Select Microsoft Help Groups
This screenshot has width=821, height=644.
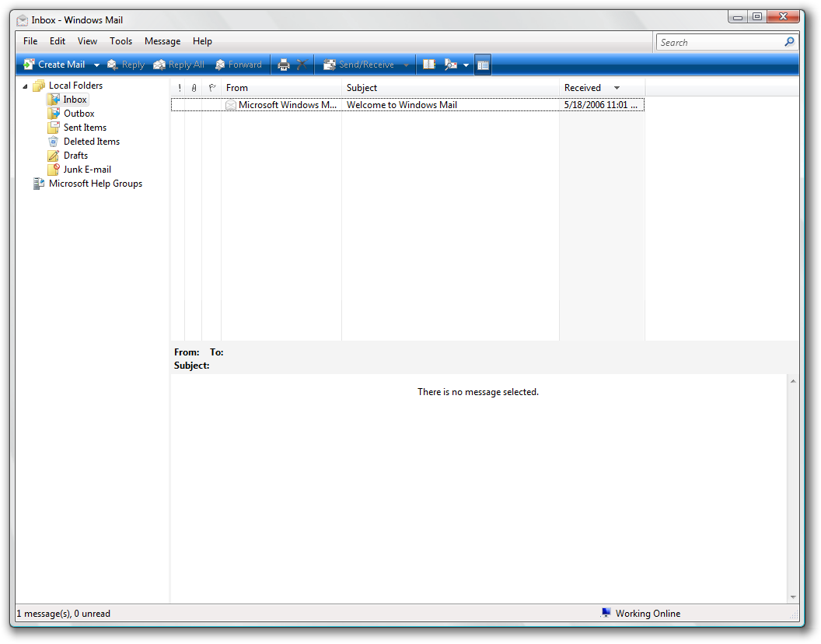pos(96,184)
